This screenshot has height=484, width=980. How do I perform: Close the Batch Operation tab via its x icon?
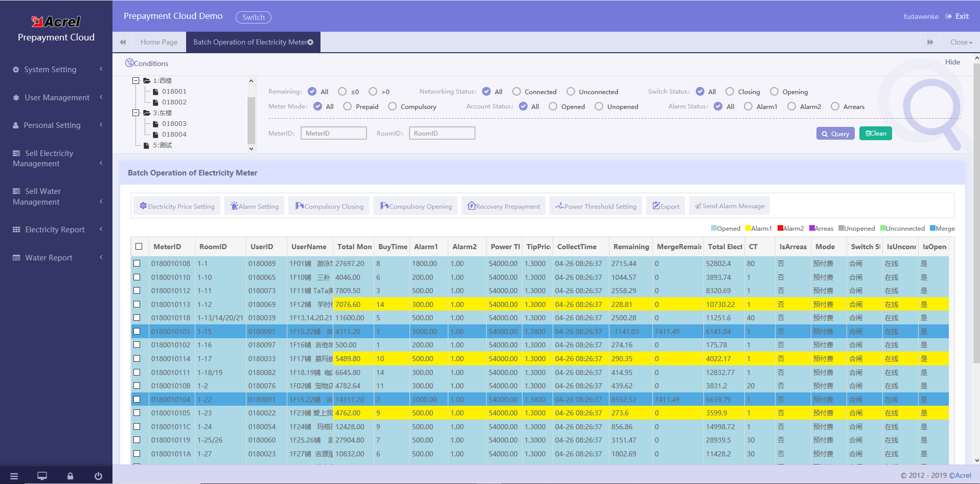[x=310, y=42]
